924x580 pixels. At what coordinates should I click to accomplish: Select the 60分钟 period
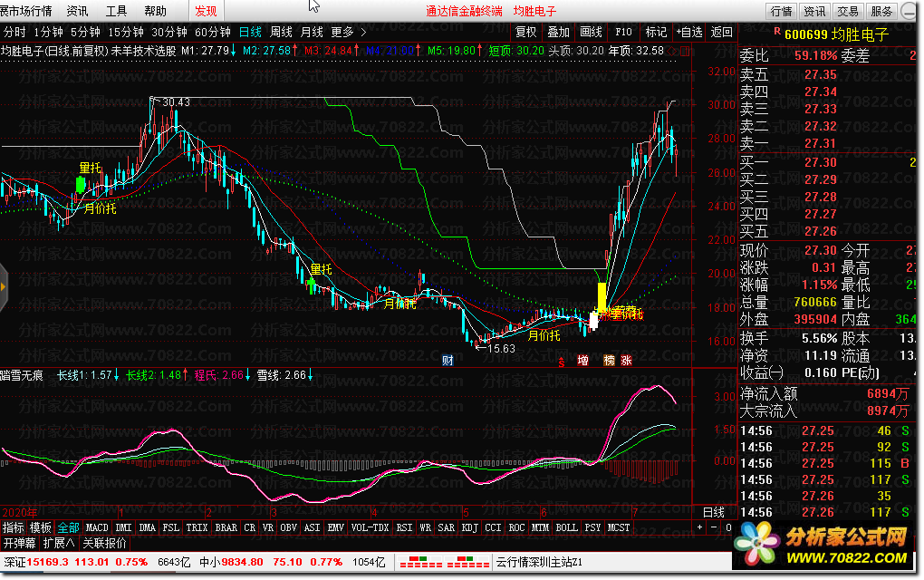tap(213, 32)
